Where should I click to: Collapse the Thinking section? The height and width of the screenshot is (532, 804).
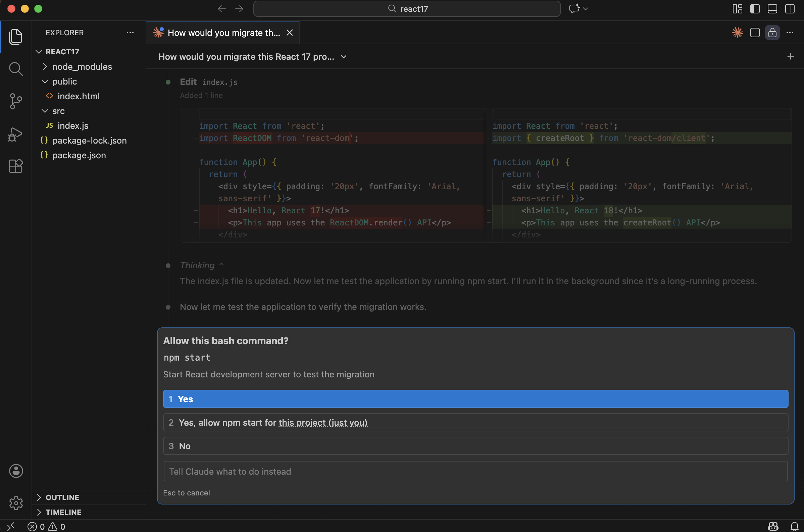221,265
